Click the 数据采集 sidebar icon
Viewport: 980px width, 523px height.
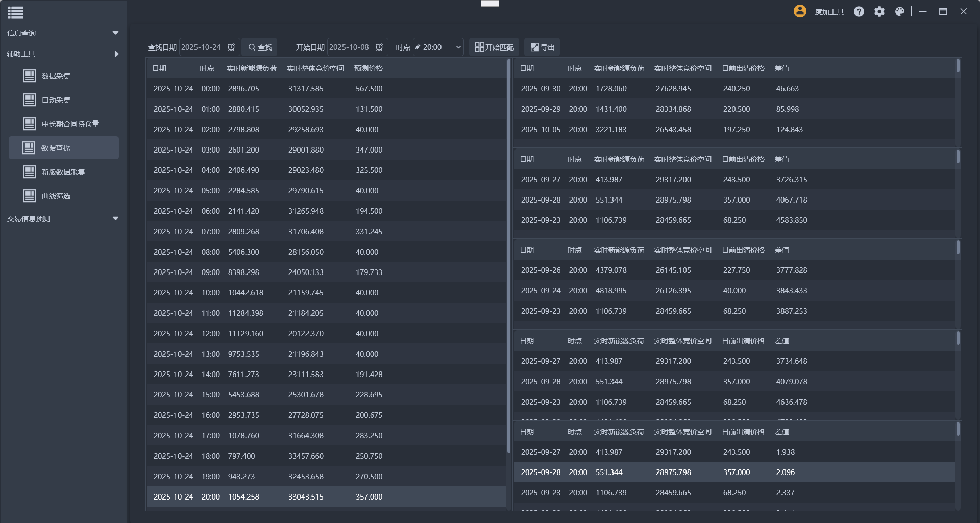29,76
